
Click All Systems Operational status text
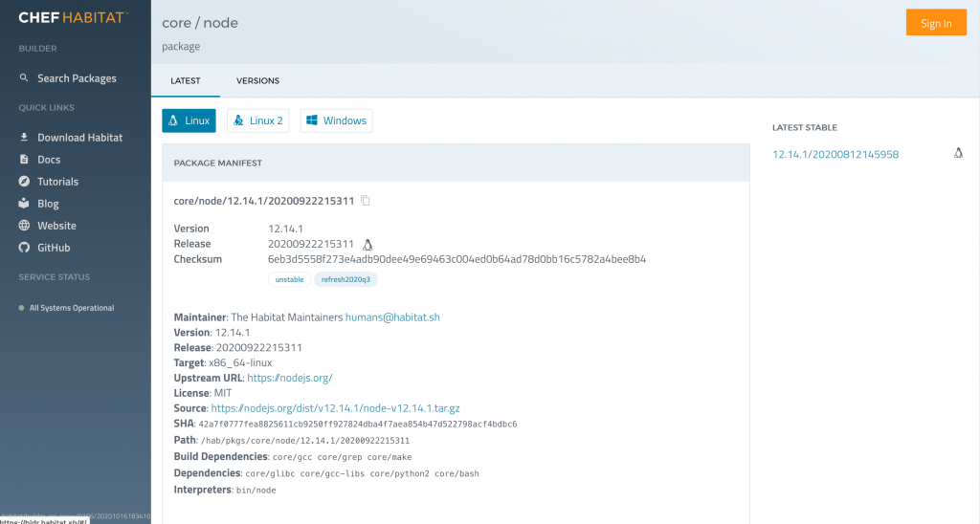pos(72,308)
